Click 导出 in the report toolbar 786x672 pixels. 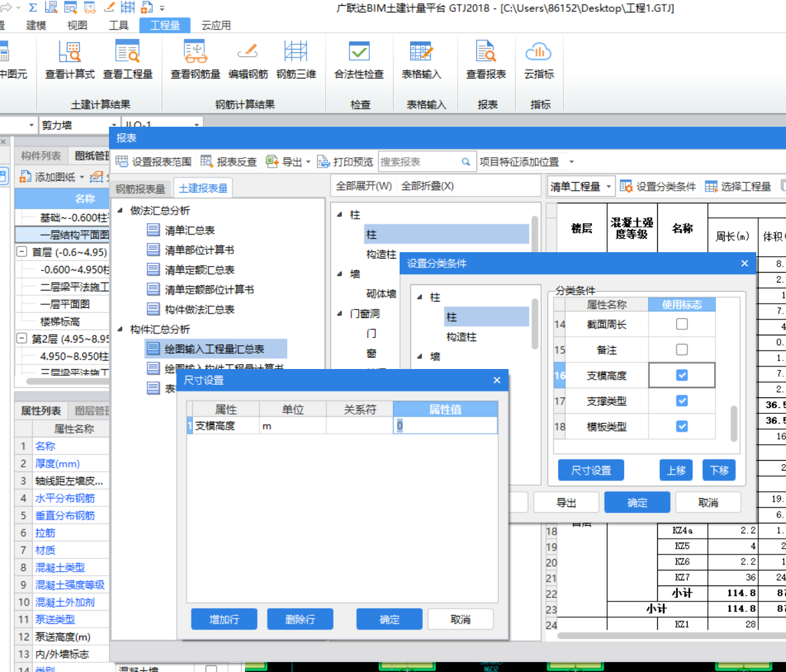284,162
